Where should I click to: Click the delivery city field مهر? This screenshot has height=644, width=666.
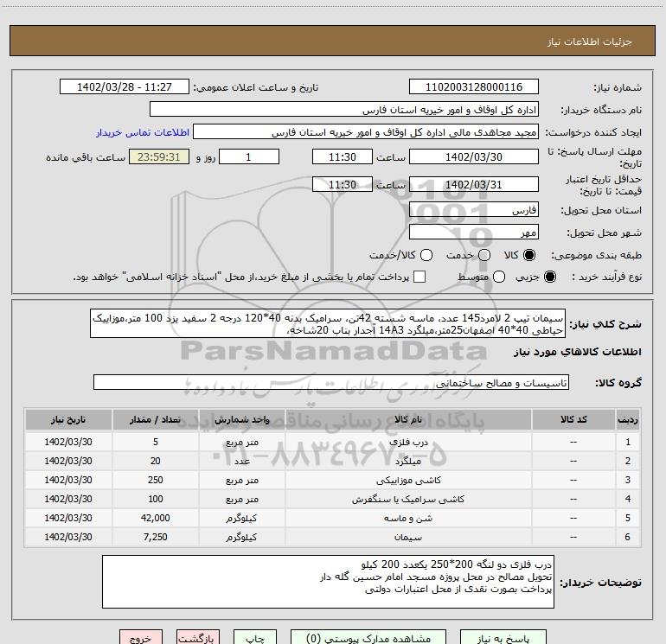click(474, 232)
